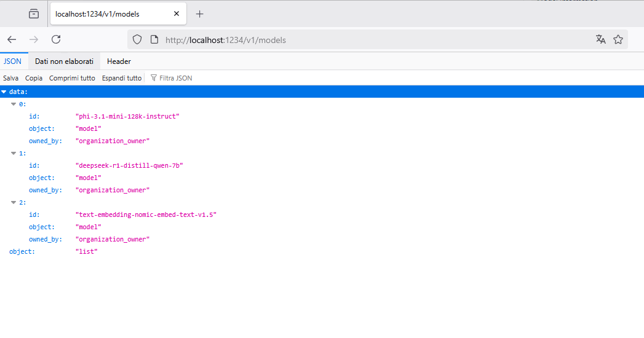Click the Salva button
Image resolution: width=644 pixels, height=338 pixels.
tap(10, 78)
